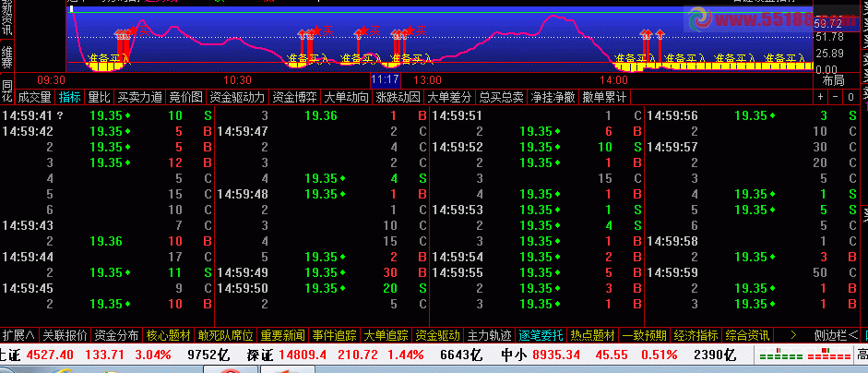The image size is (868, 373).
Task: Open the 新资讯 left sidebar item
Action: 7,18
